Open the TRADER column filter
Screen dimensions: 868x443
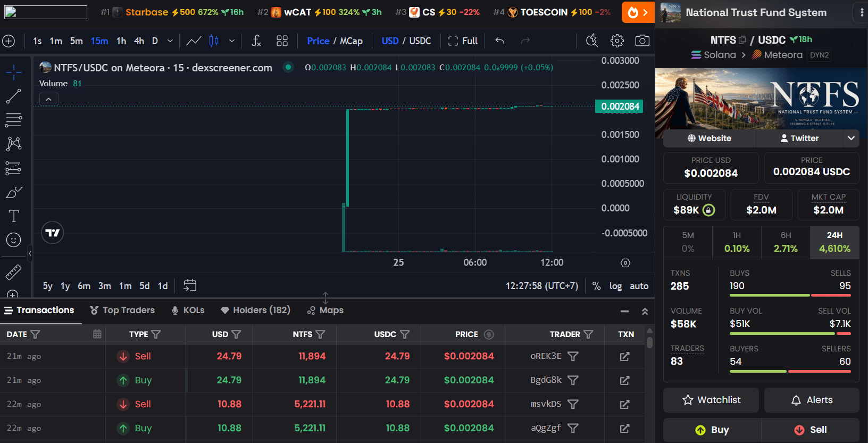point(588,334)
